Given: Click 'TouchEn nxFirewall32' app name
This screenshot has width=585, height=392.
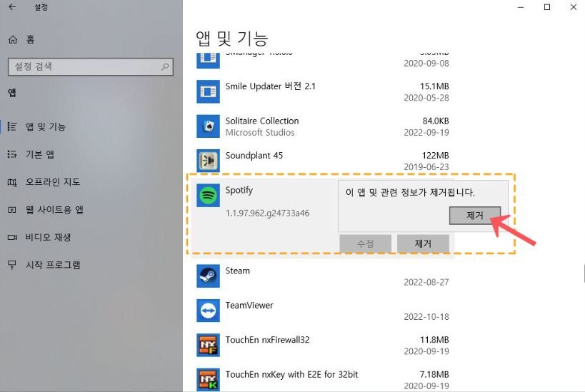Looking at the screenshot, I should tap(268, 340).
